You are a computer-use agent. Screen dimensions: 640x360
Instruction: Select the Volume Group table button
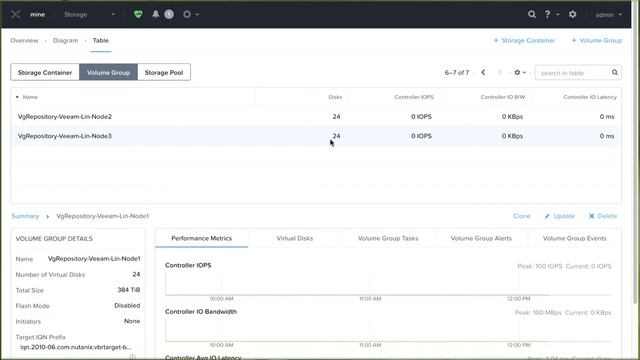[x=108, y=72]
